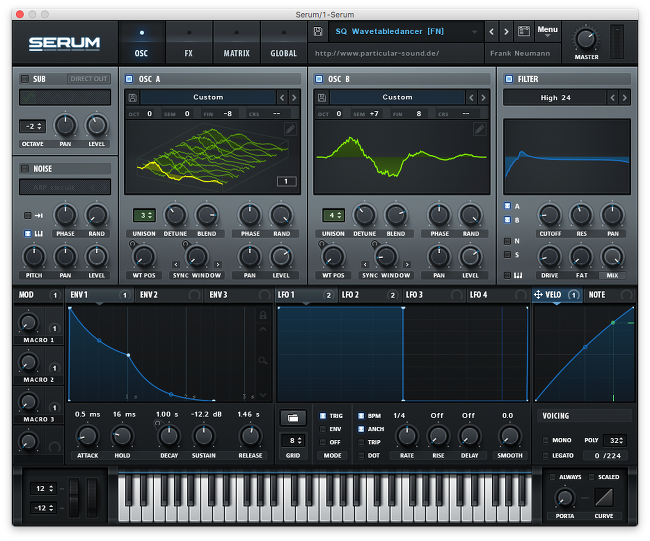650x541 pixels.
Task: Click the portamento CURVE shape display
Action: [604, 497]
